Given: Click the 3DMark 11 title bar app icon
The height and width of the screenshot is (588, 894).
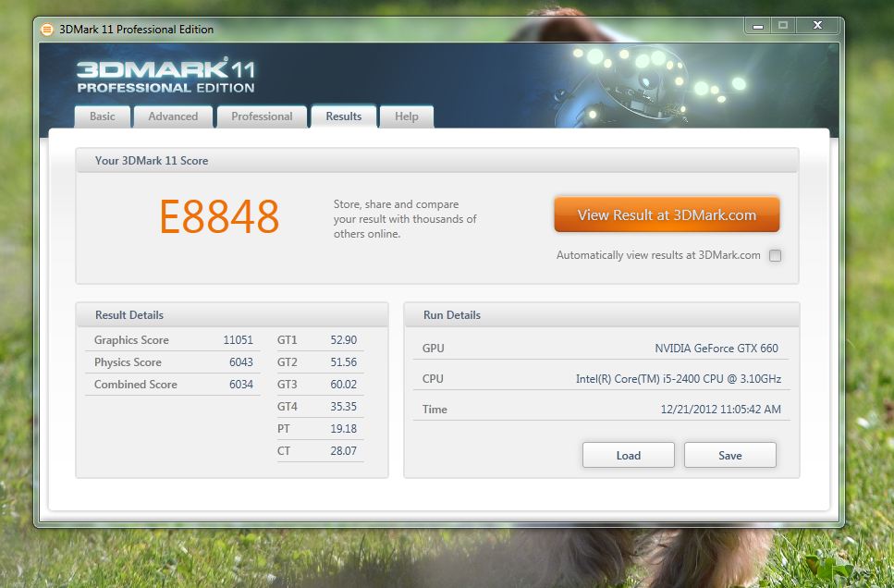Looking at the screenshot, I should (x=47, y=30).
